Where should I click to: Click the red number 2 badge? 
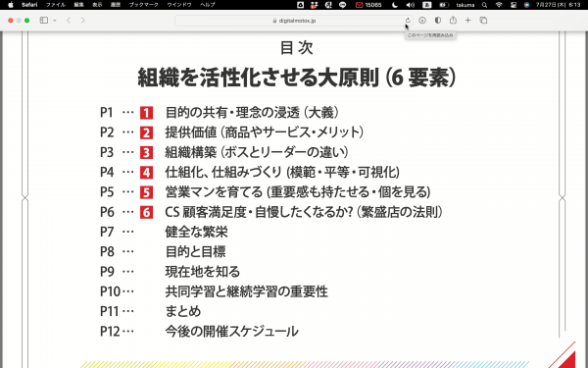click(146, 132)
